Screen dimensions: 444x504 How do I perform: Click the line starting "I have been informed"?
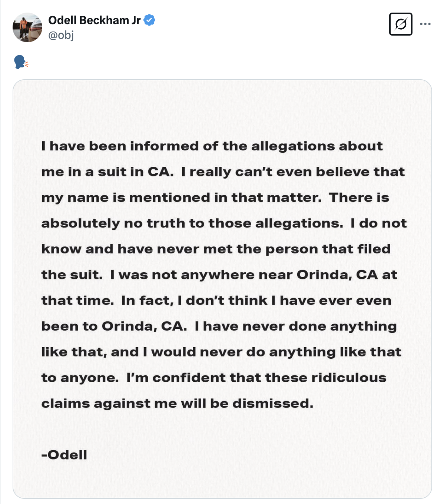tap(212, 146)
